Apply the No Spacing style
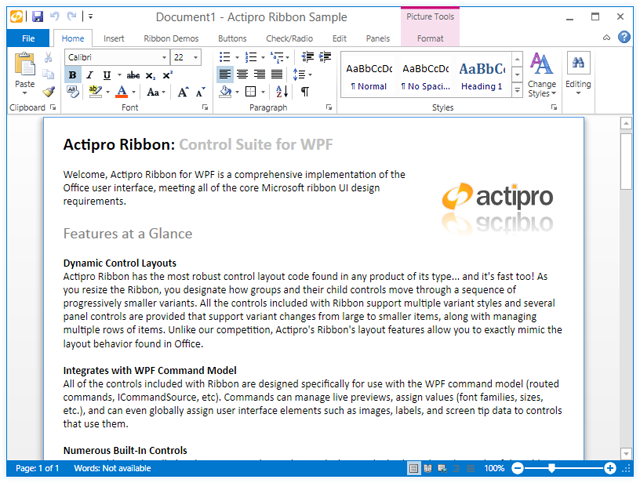Image resolution: width=640 pixels, height=483 pixels. tap(425, 75)
